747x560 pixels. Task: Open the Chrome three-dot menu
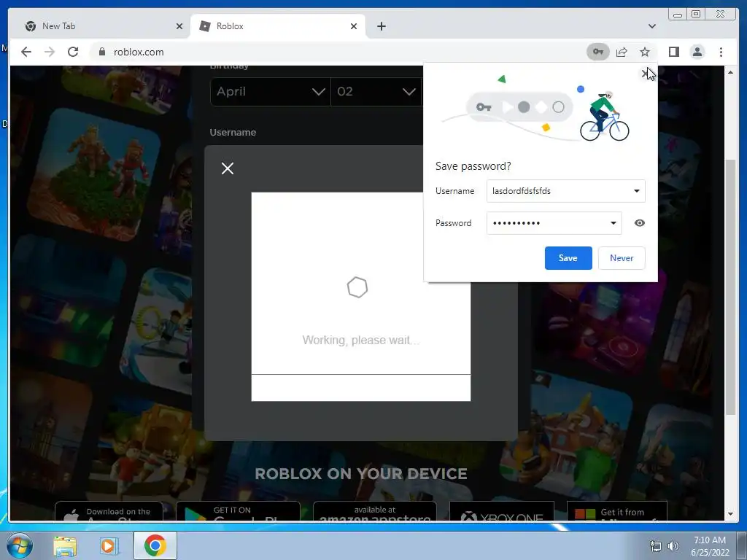pos(721,52)
